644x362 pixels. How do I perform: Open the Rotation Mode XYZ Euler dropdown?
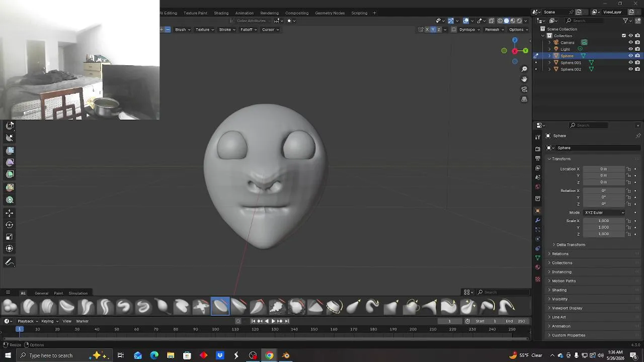tap(604, 213)
